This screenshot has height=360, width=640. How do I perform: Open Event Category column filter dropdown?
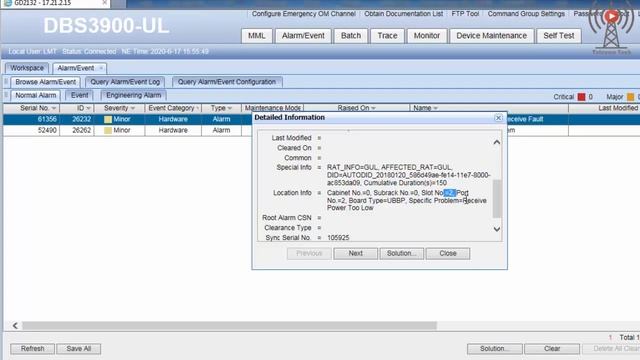(x=198, y=108)
